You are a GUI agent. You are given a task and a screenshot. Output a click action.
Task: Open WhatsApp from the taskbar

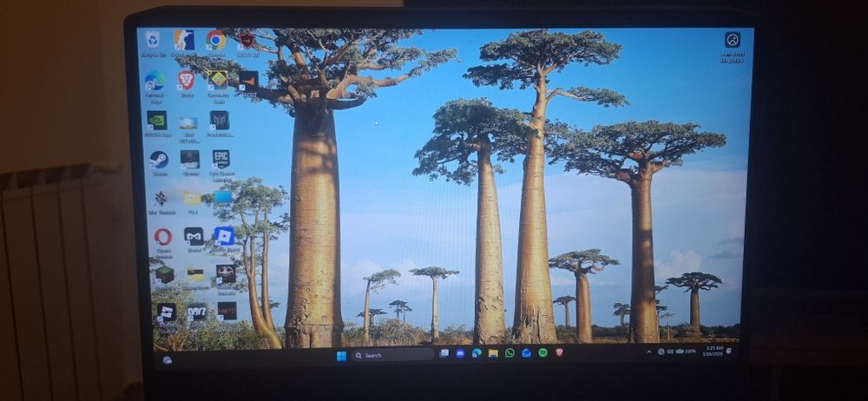pos(510,352)
